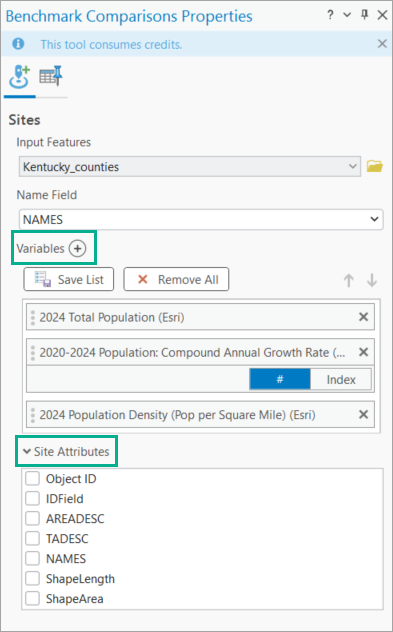Close the Benchmark Comparisons Properties pane
Image resolution: width=393 pixels, height=632 pixels.
pyautogui.click(x=382, y=15)
